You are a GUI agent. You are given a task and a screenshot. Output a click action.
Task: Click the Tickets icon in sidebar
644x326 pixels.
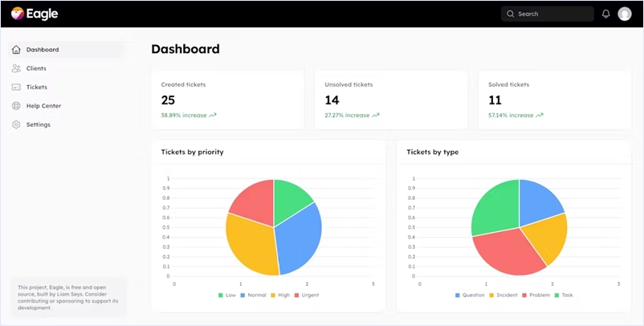pos(16,87)
